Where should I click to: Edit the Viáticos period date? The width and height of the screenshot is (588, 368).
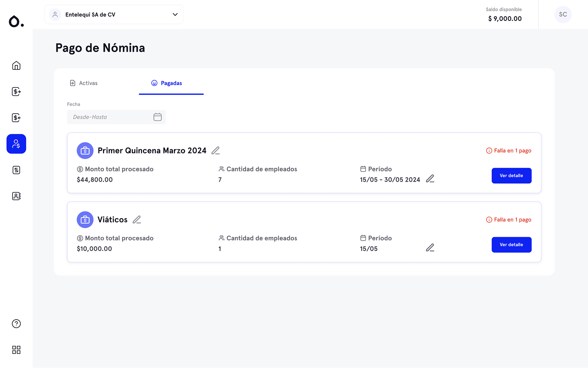(x=430, y=248)
